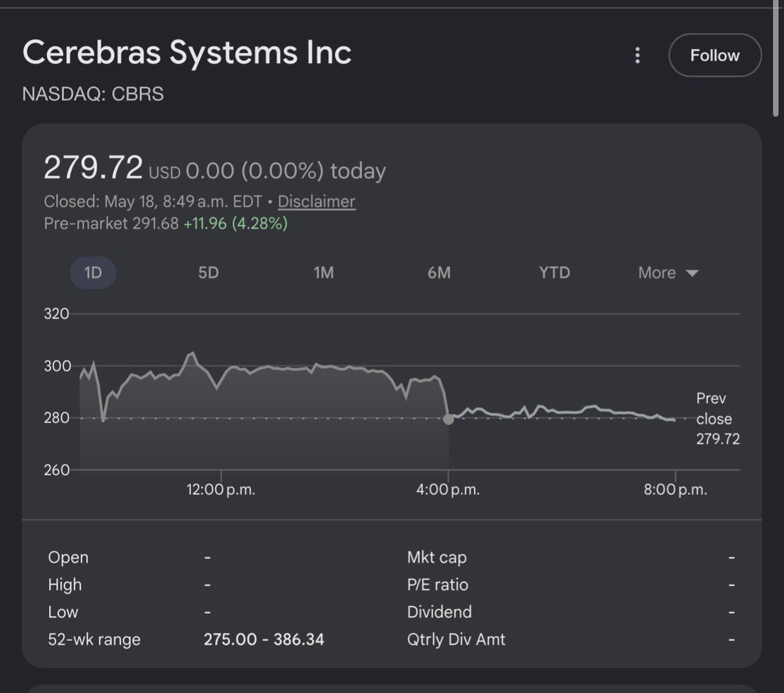Switch chart to 5D range
This screenshot has height=693, width=784.
(209, 273)
